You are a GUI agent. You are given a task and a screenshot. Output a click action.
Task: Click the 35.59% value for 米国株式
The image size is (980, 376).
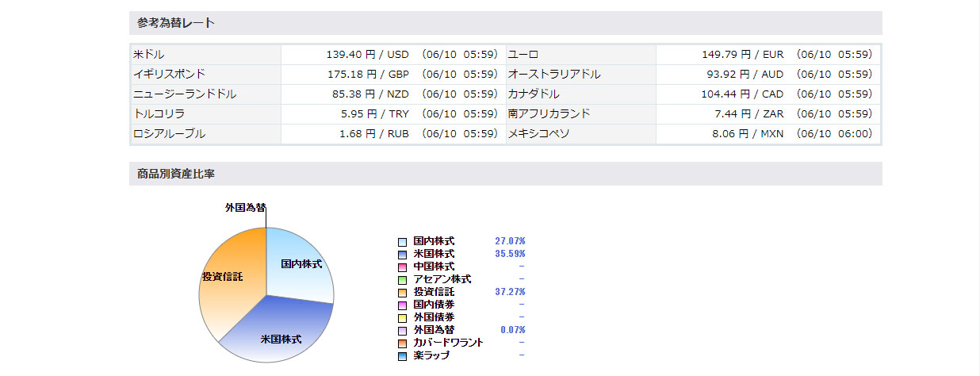[x=510, y=254]
